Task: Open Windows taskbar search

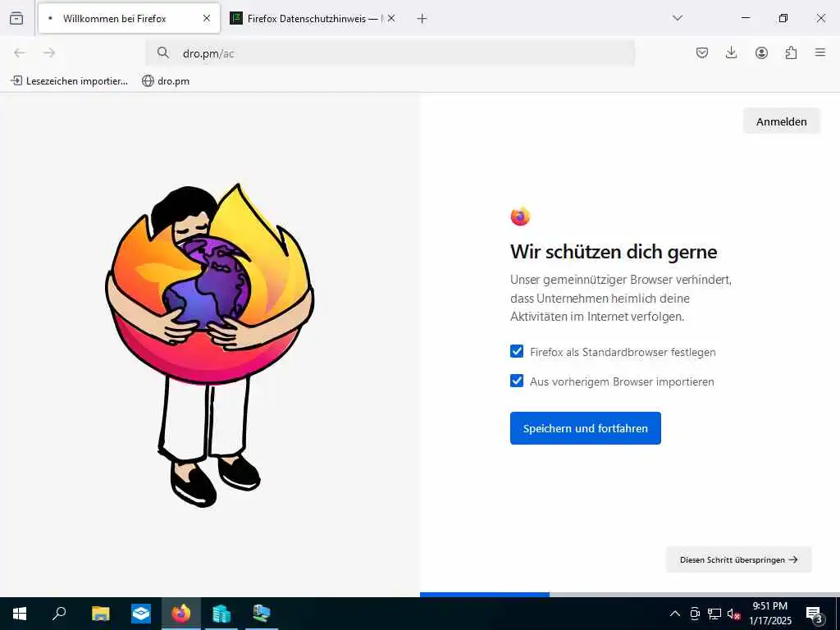Action: pos(59,614)
